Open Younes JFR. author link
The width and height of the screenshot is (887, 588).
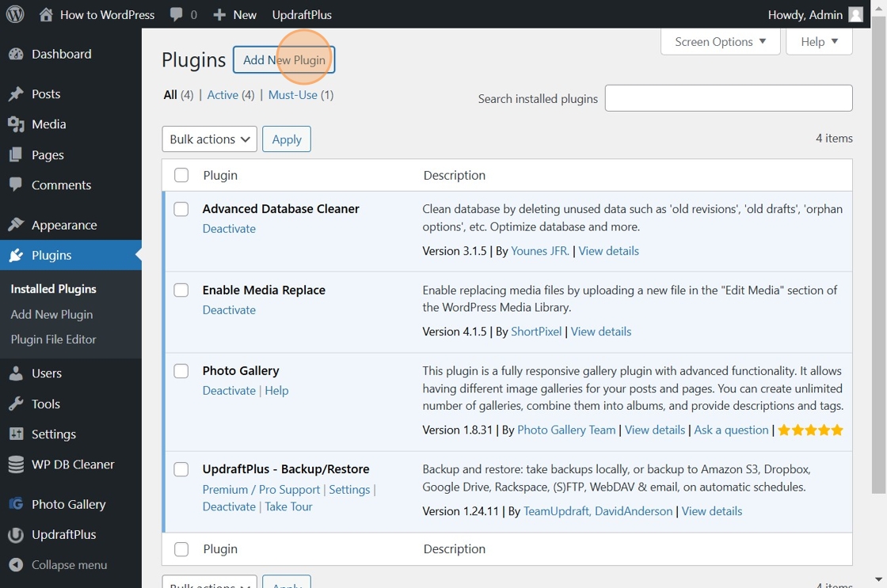(540, 251)
